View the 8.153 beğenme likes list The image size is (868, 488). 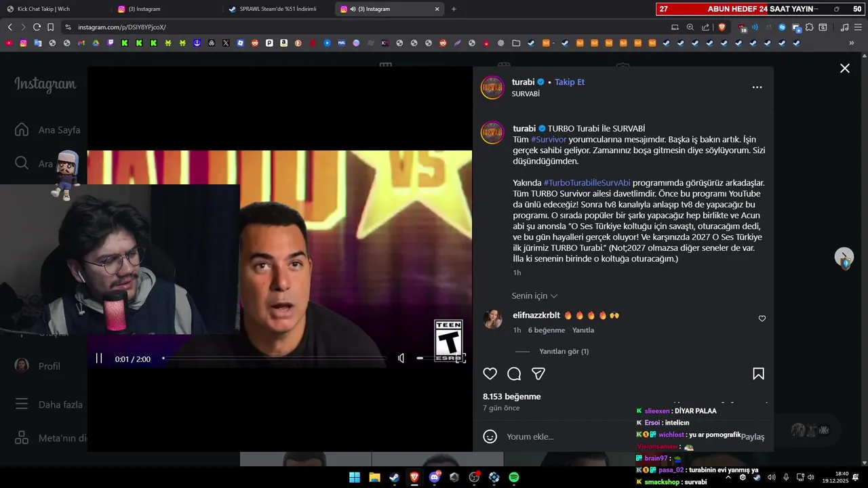click(512, 396)
